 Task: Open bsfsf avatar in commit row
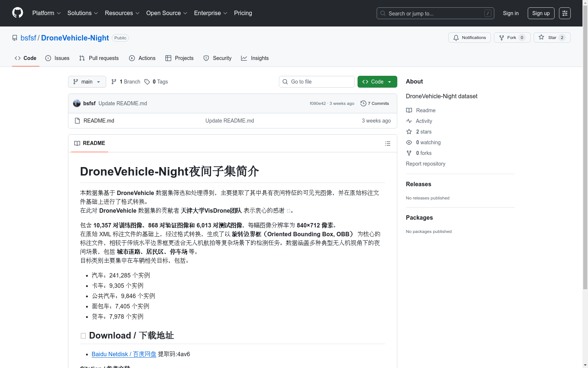(77, 103)
